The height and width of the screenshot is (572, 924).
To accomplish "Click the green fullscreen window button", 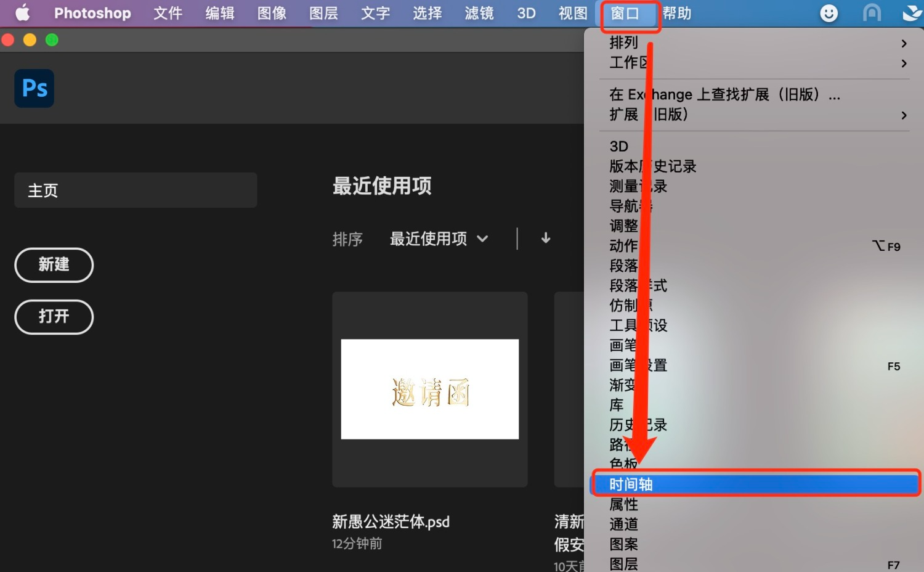I will pos(52,40).
